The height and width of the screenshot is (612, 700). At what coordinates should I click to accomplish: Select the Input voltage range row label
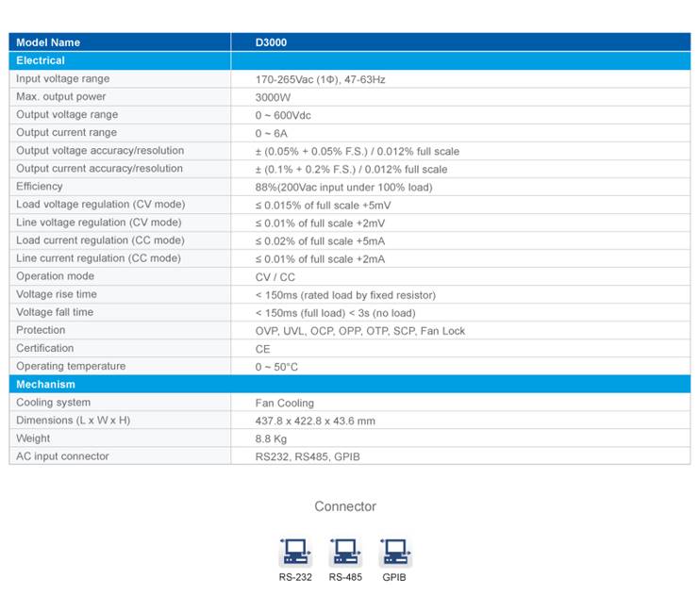(x=62, y=79)
